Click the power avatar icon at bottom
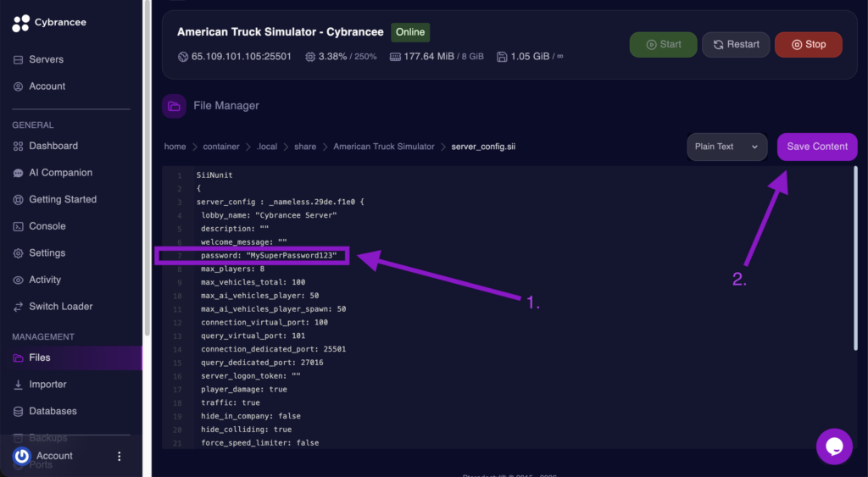The width and height of the screenshot is (868, 477). pos(21,456)
